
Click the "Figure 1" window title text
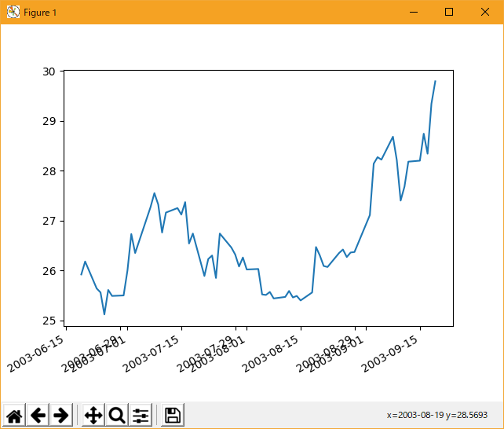pos(40,13)
